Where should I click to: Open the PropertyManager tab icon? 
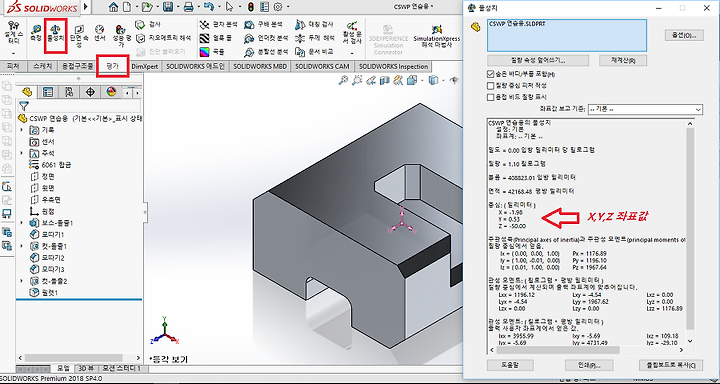48,92
